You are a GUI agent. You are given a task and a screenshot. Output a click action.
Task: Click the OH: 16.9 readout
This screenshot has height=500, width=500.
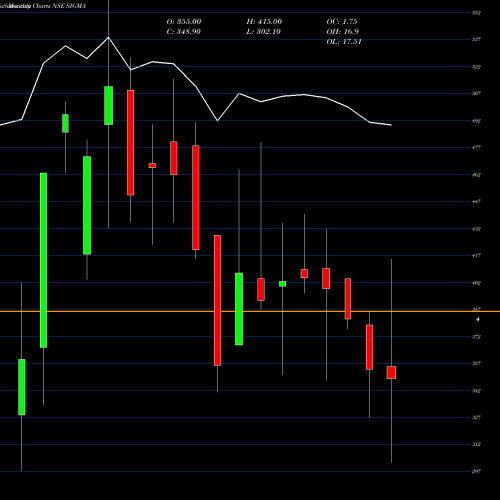(343, 32)
